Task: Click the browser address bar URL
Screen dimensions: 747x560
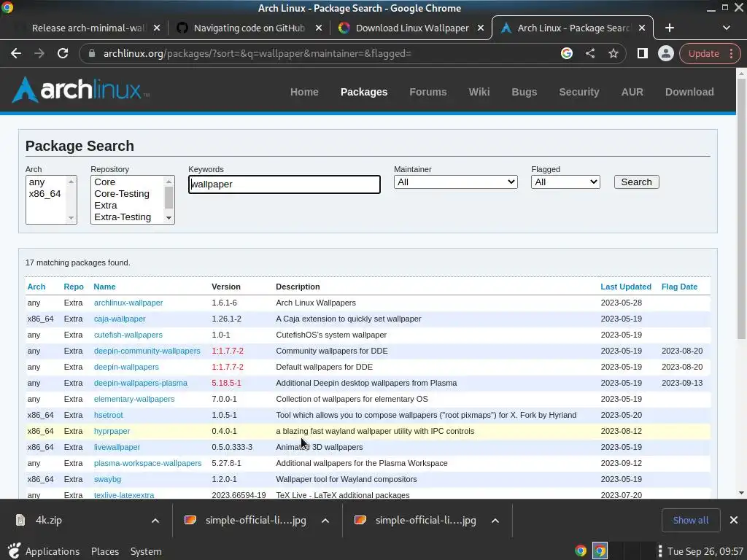Action: click(258, 53)
